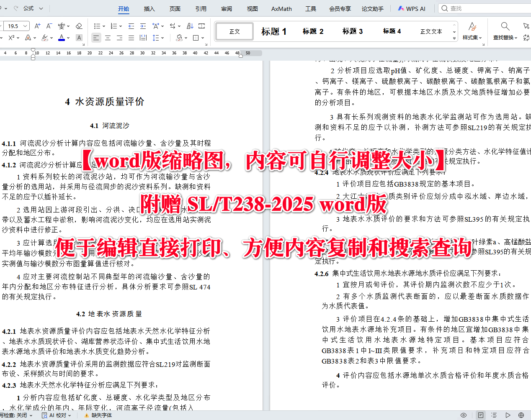Expand the line spacing dropdown arrow

[163, 38]
